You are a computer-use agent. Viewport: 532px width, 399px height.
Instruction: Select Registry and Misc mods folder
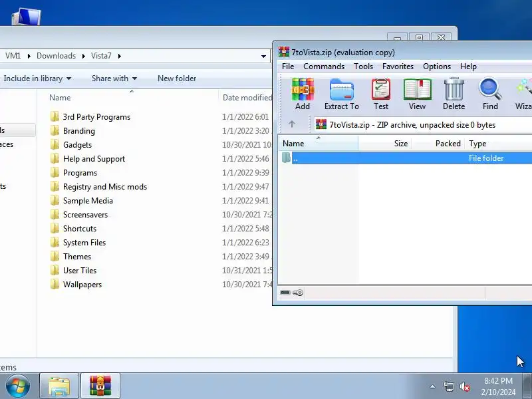[105, 187]
